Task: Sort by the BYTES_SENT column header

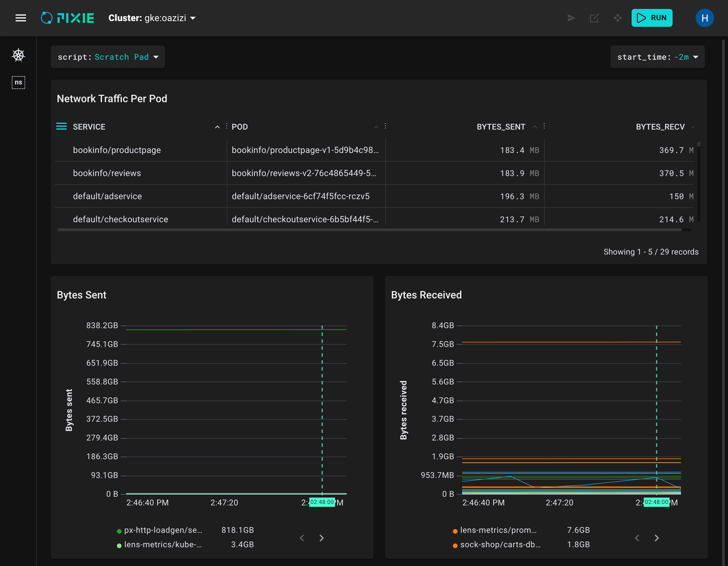Action: click(501, 127)
